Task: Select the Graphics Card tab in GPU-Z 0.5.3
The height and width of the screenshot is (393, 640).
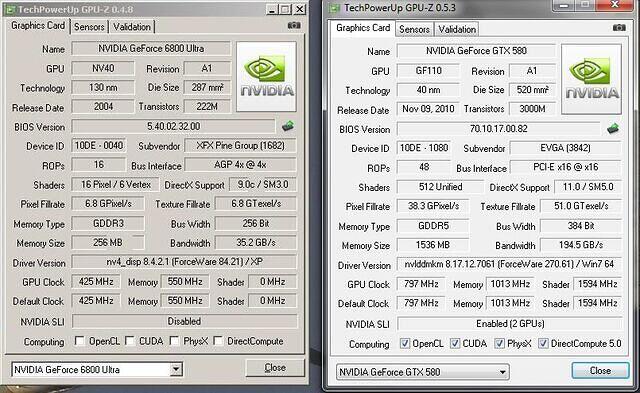Action: click(x=363, y=28)
